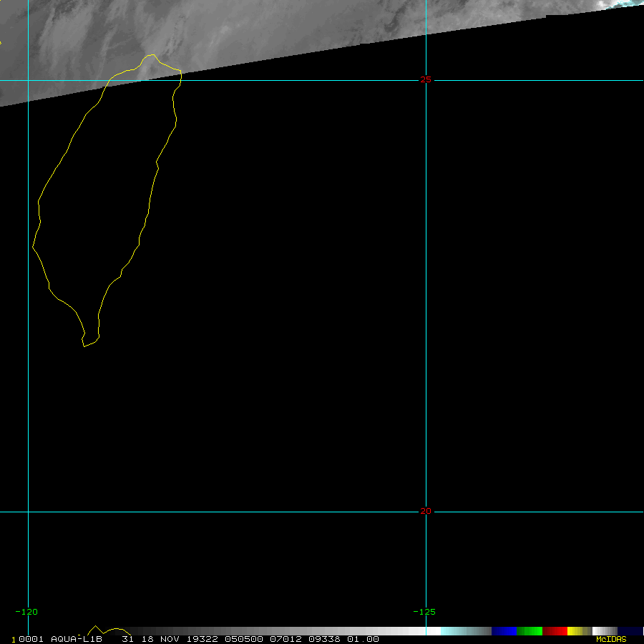The width and height of the screenshot is (644, 644).
Task: Click the red 20 latitude label
Action: coord(426,511)
